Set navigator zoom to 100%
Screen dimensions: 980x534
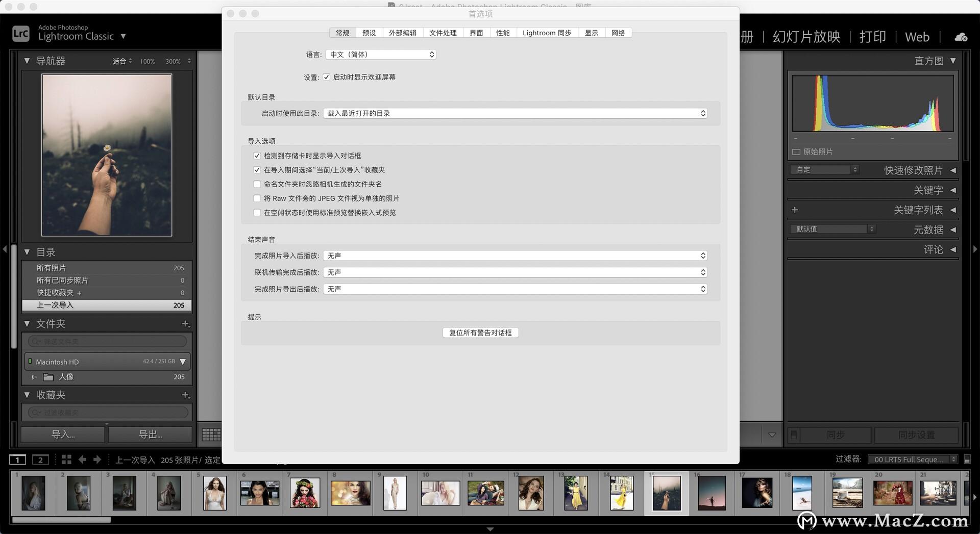148,61
